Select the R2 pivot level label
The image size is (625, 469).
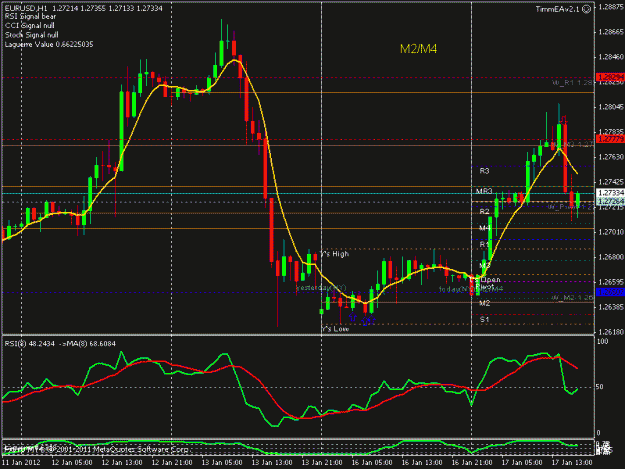coord(484,211)
